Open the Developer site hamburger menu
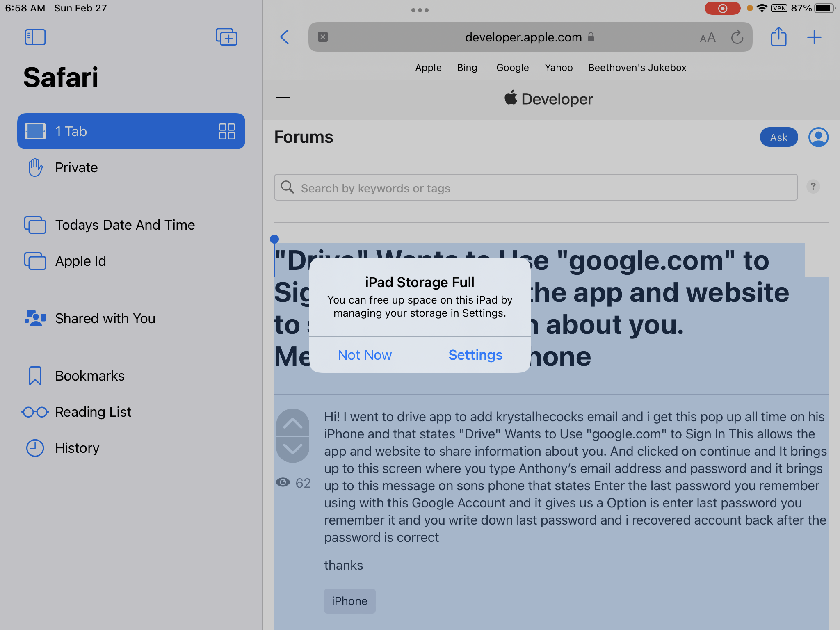840x630 pixels. [x=283, y=99]
